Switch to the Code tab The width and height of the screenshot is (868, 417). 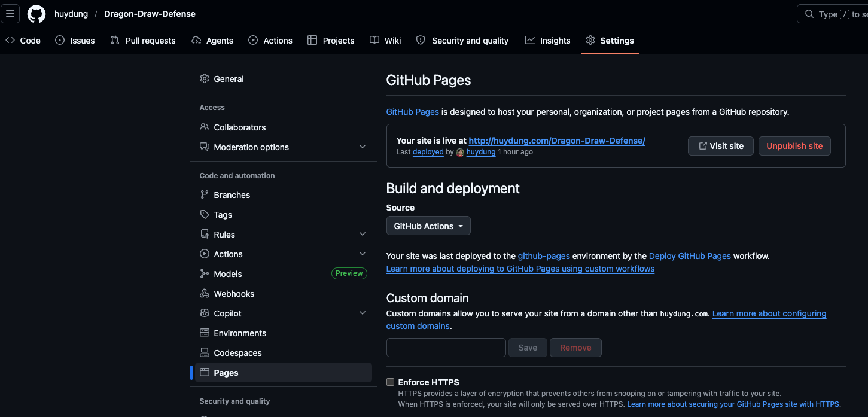(23, 40)
